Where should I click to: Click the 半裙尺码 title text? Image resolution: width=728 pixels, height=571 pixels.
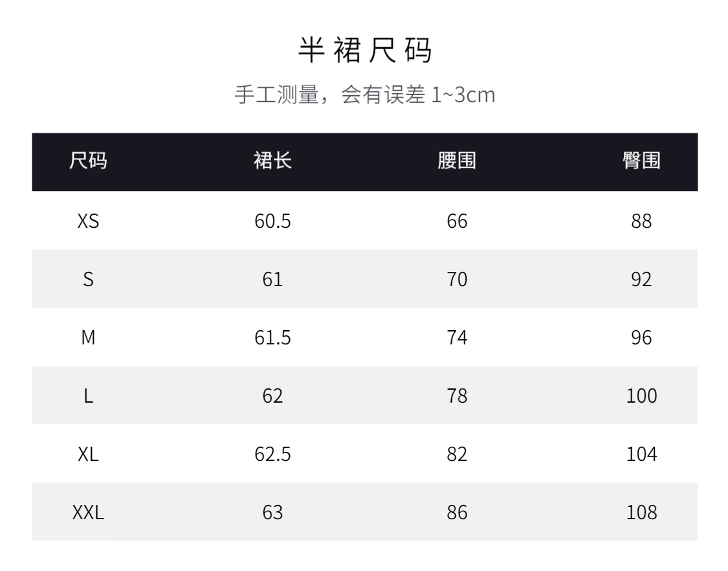tap(364, 50)
